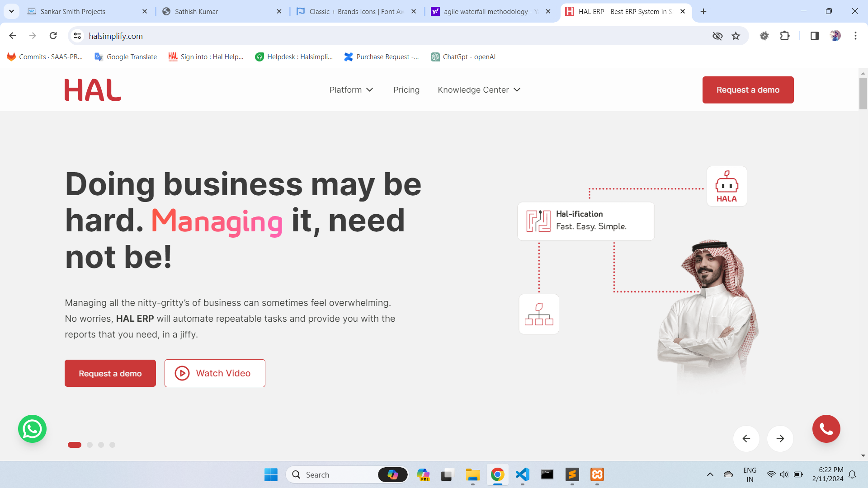Click the page vertical scrollbar thumb

[x=863, y=94]
